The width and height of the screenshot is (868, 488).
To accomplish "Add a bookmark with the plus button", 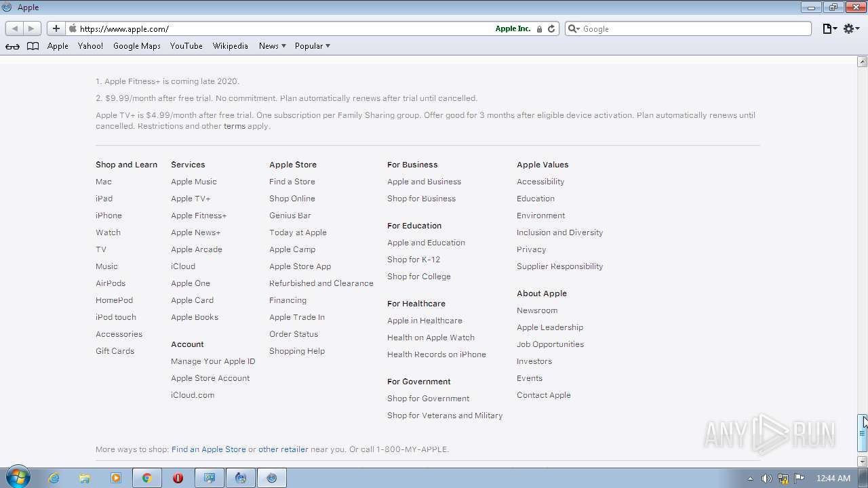I will pos(56,28).
